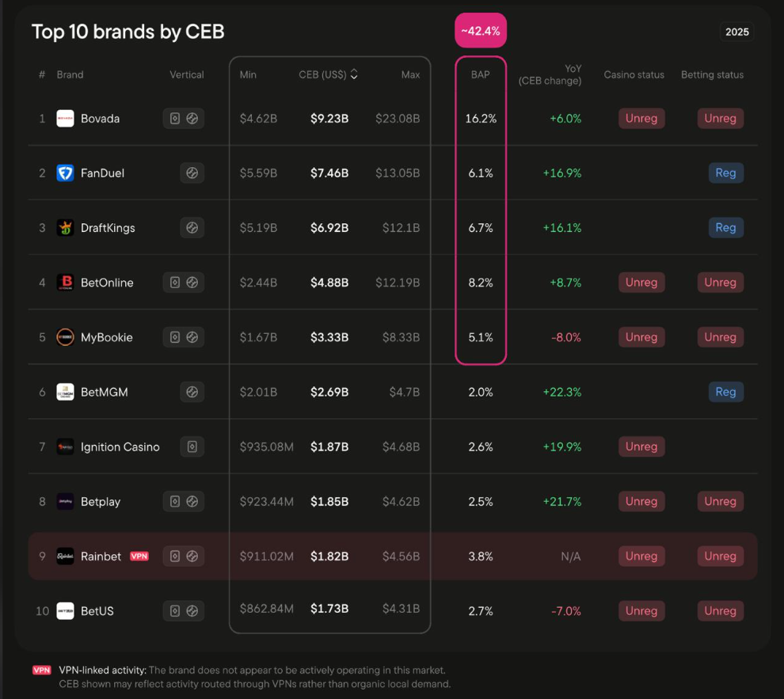
Task: Click the Casino status column header
Action: [x=634, y=74]
